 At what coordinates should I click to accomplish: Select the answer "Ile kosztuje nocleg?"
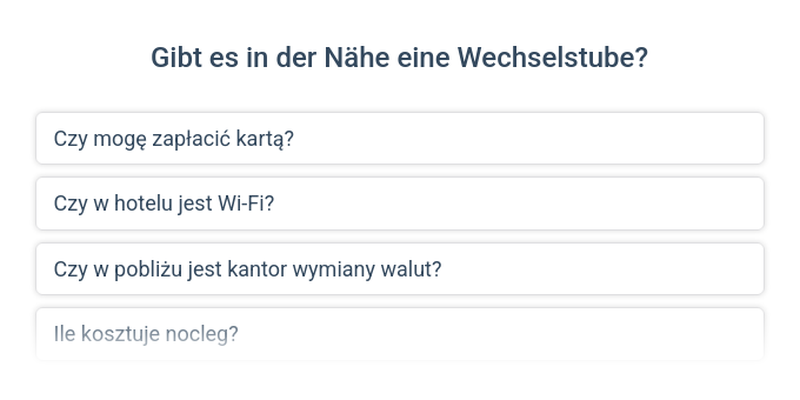[x=400, y=333]
